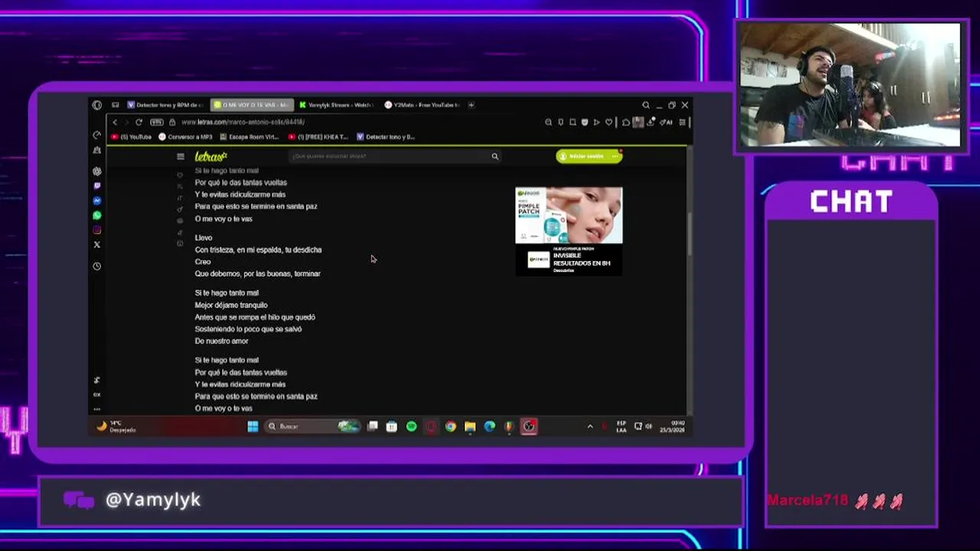Click the letras logo
The width and height of the screenshot is (980, 551).
click(x=211, y=156)
